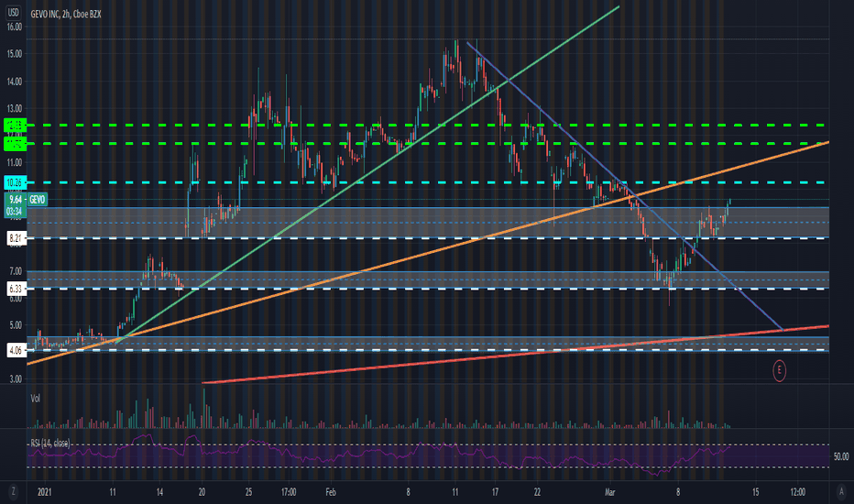Click the white 4.06 price level label
This screenshot has width=854, height=504.
16,350
